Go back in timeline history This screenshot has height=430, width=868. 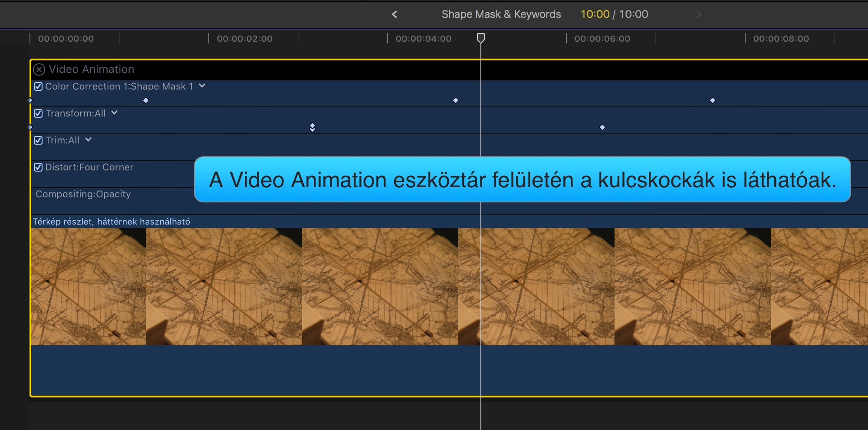[x=395, y=14]
